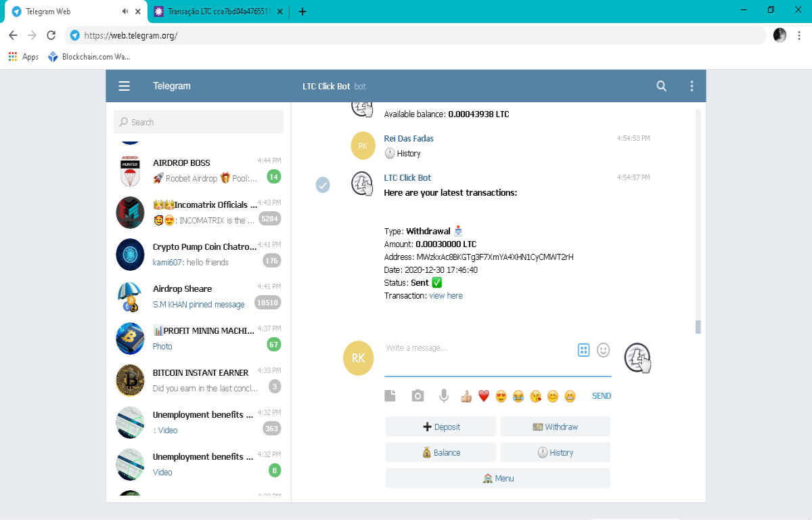Image resolution: width=812 pixels, height=520 pixels.
Task: Insert the kissing face emoji
Action: tap(536, 396)
